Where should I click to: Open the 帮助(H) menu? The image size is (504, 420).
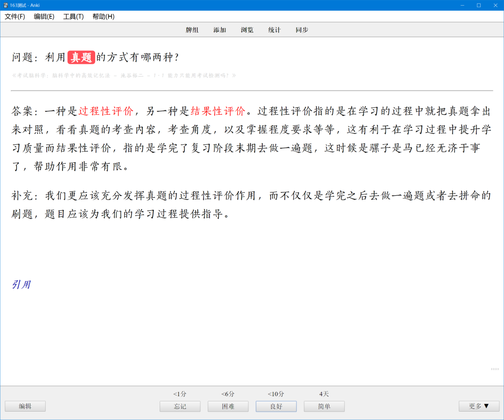coord(103,16)
